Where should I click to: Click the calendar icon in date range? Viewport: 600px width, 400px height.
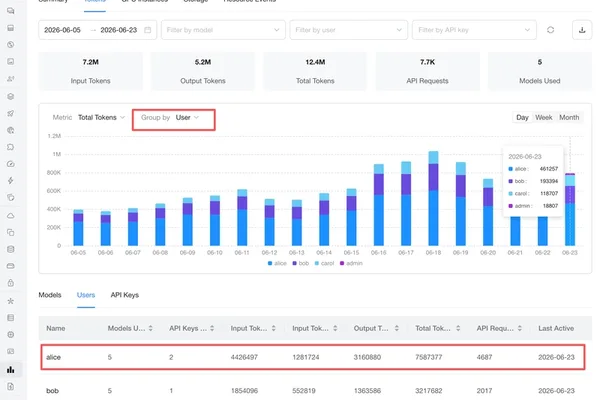click(x=147, y=30)
